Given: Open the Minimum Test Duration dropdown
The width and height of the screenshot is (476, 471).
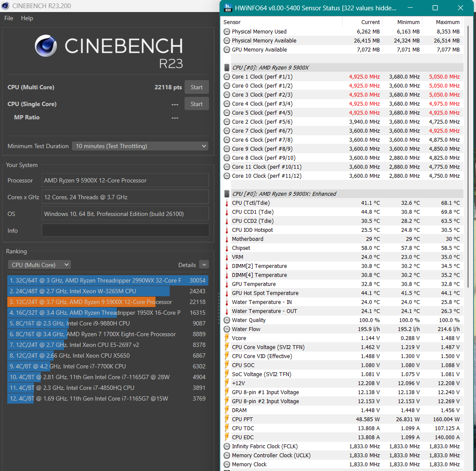Looking at the screenshot, I should [x=140, y=146].
